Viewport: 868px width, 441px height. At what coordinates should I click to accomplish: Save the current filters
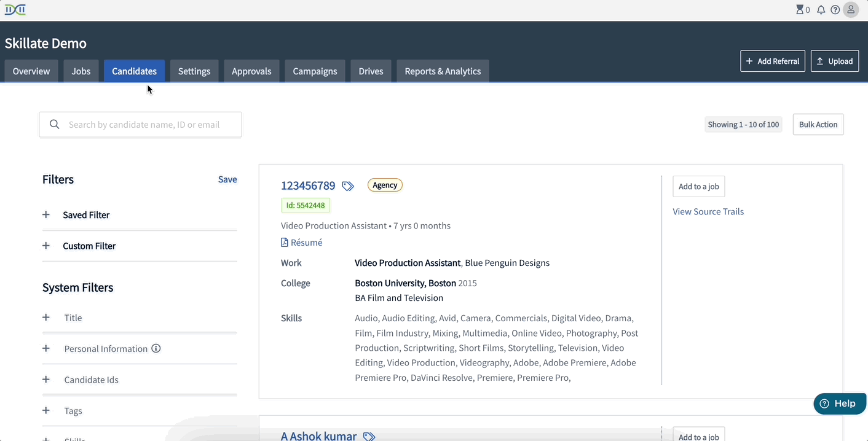click(x=227, y=179)
